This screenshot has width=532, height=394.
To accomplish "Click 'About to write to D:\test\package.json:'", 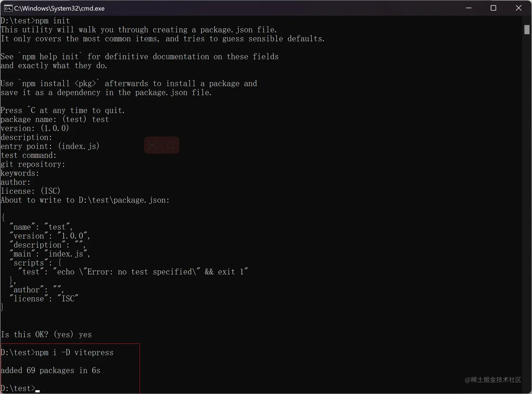I will [85, 200].
